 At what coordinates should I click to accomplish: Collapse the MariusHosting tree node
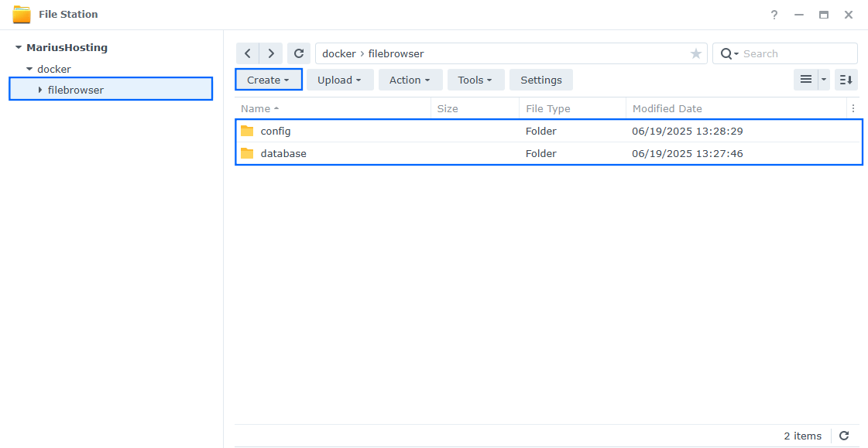tap(19, 47)
